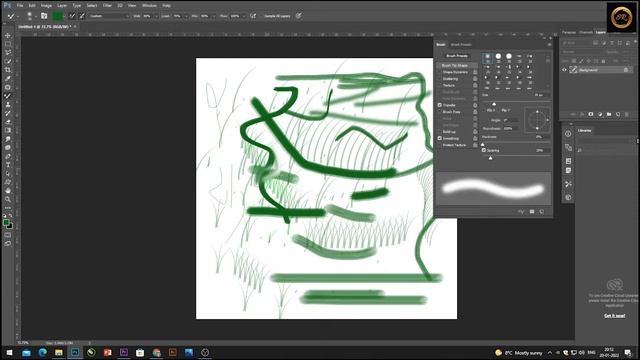Select the Crop tool
This screenshot has width=640, height=360.
click(8, 70)
